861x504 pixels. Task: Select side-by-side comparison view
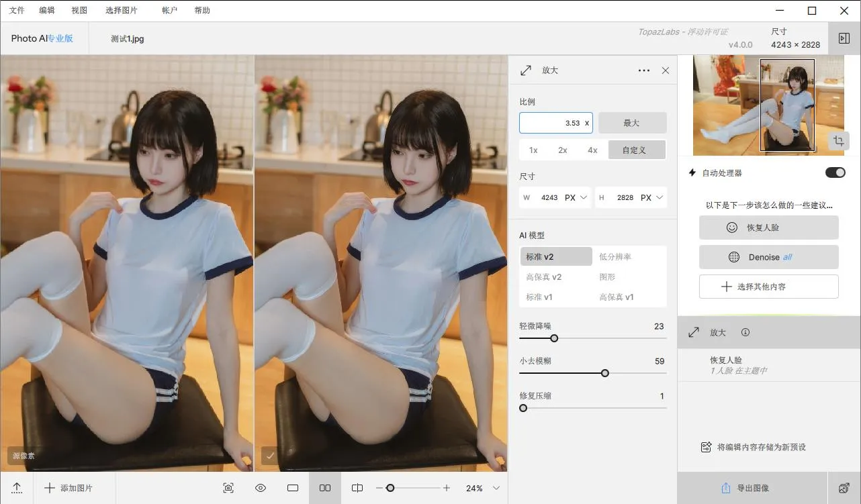point(325,488)
